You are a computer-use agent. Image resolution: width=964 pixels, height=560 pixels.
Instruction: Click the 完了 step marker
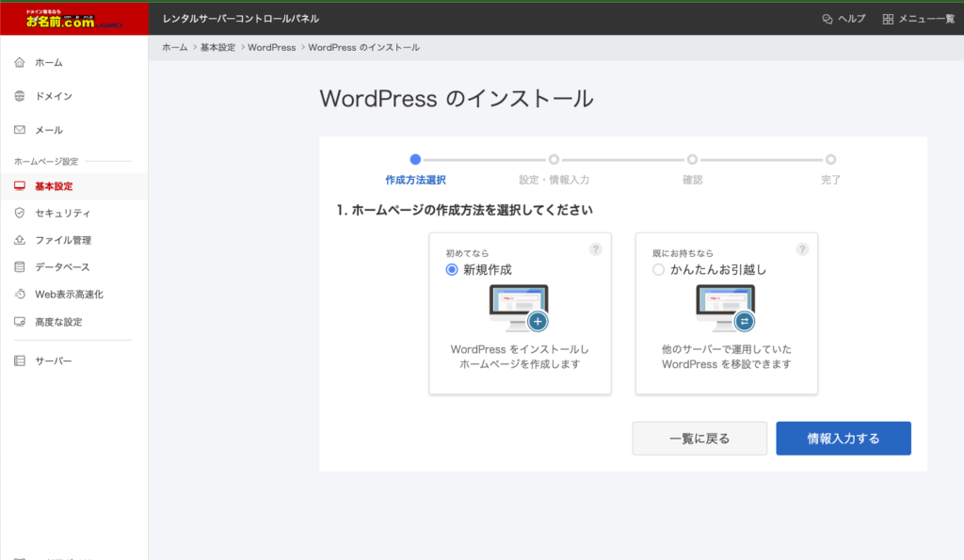(830, 159)
